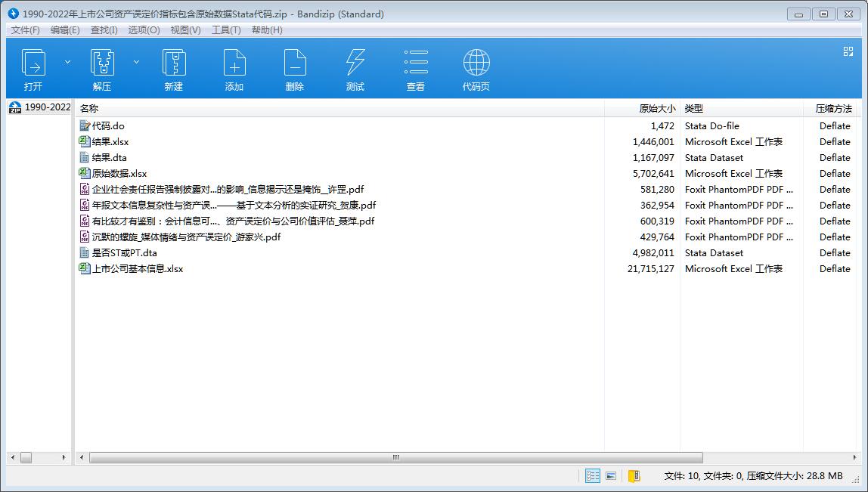Click the Bandizip icon in the title bar

click(14, 14)
